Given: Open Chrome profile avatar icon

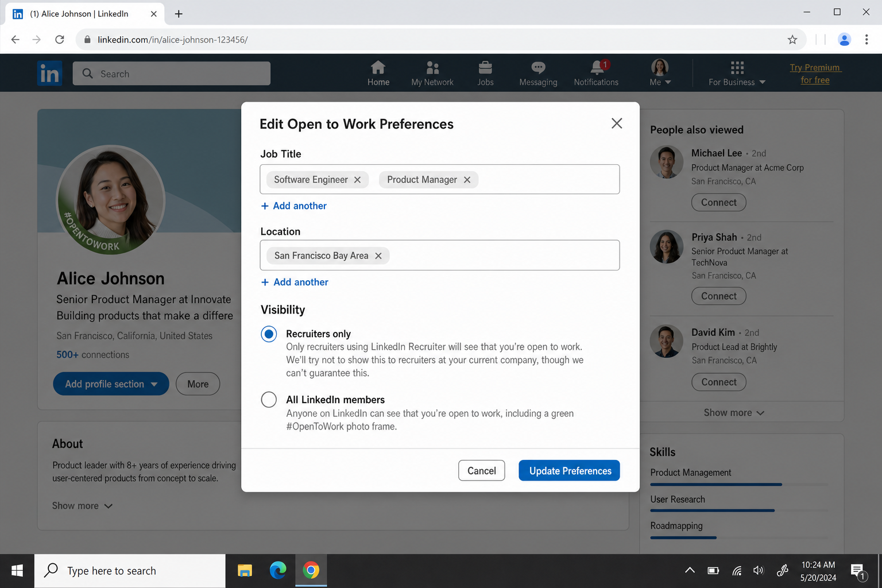Looking at the screenshot, I should point(844,40).
